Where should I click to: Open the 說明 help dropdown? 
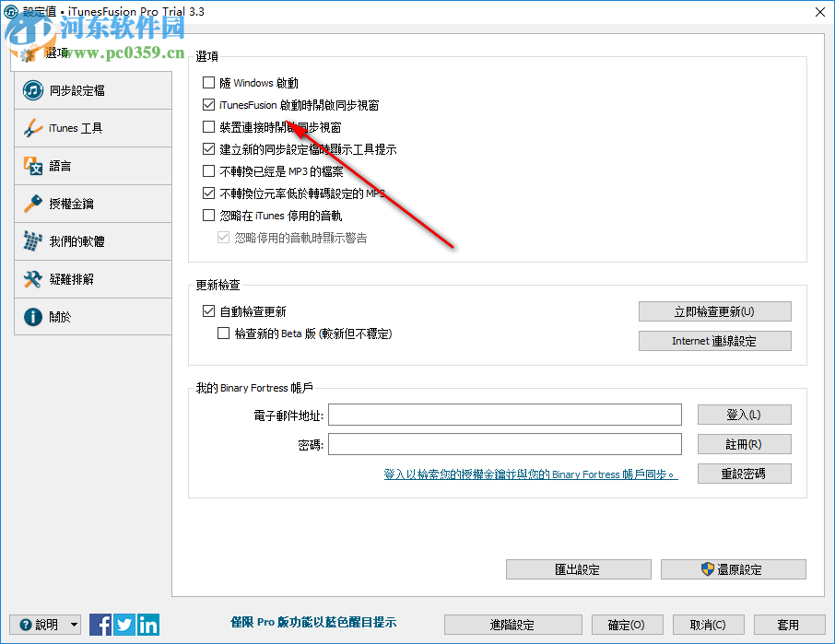(44, 624)
